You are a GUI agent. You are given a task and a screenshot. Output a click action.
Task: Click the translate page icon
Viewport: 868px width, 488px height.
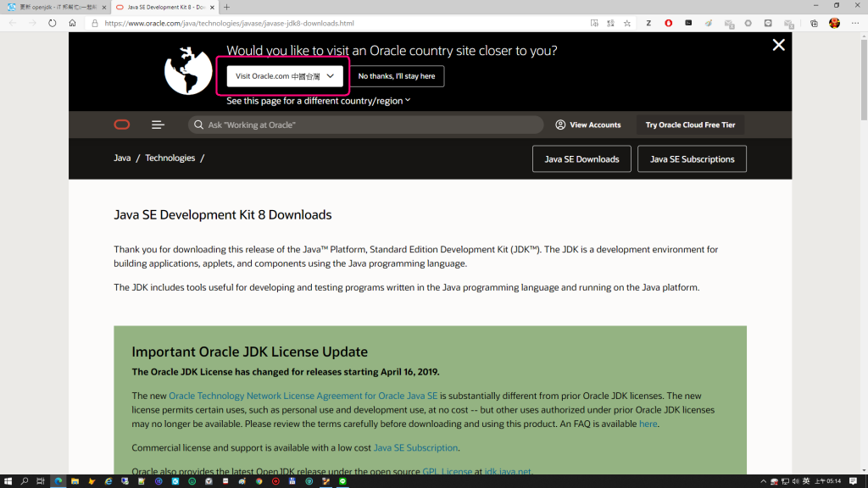[x=610, y=23]
